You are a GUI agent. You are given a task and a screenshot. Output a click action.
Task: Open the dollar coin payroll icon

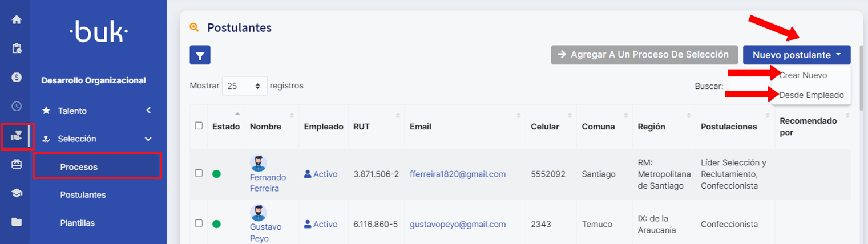point(17,77)
